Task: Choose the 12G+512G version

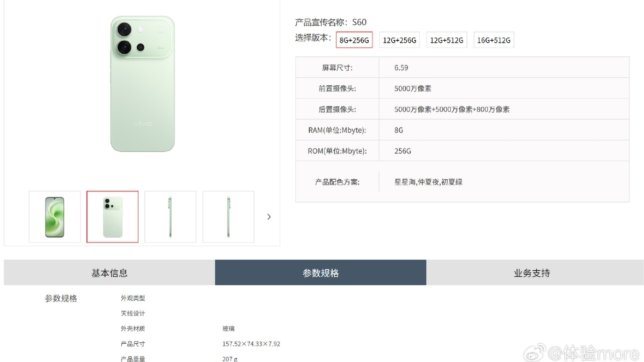Action: pyautogui.click(x=447, y=40)
